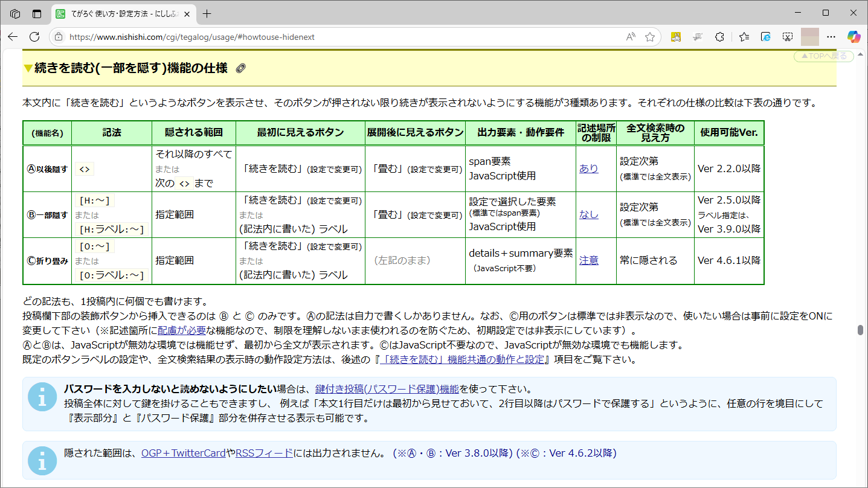Add this page to favorites star

[650, 37]
